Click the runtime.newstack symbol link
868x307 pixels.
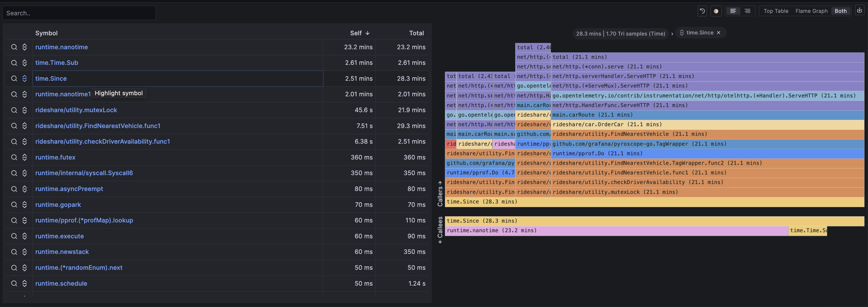[x=62, y=252]
